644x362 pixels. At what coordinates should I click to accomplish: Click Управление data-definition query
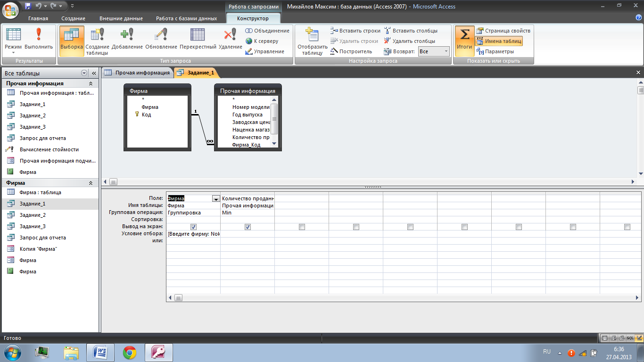(265, 51)
